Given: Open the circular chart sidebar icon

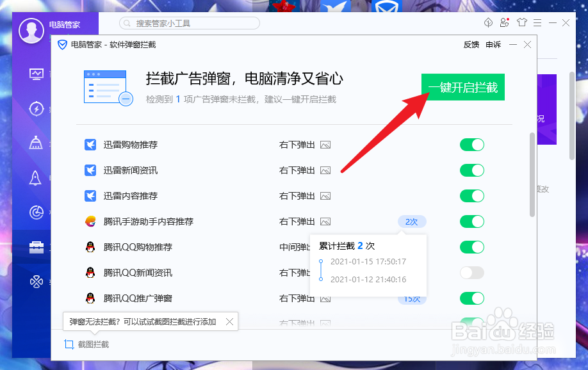Looking at the screenshot, I should [x=37, y=212].
